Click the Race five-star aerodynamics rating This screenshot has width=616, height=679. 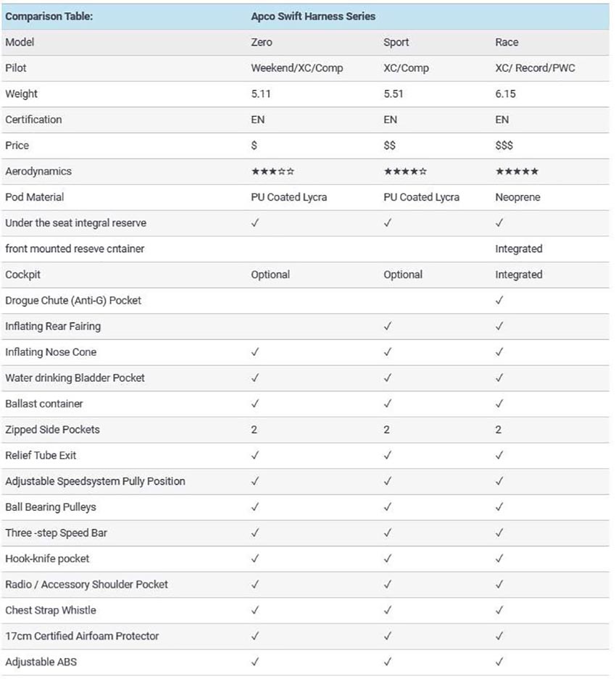click(517, 172)
